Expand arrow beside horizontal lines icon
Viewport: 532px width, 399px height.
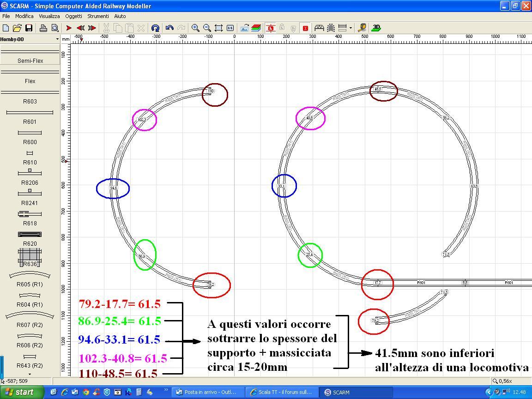point(351,28)
